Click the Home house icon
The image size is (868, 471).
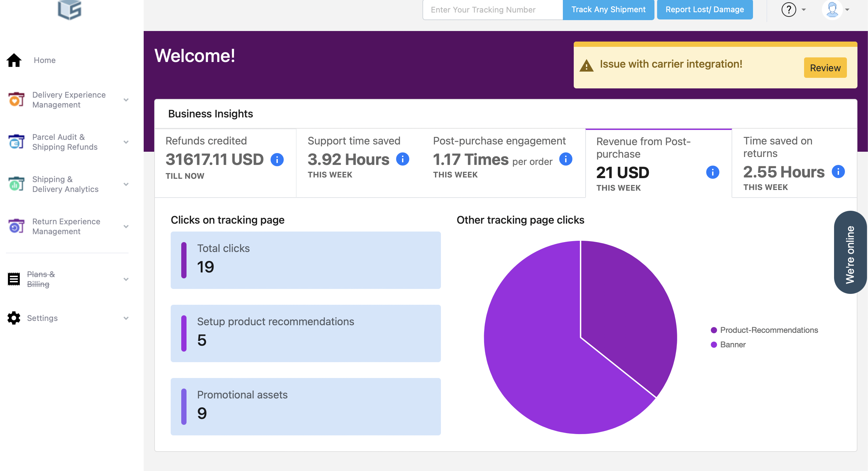(14, 60)
